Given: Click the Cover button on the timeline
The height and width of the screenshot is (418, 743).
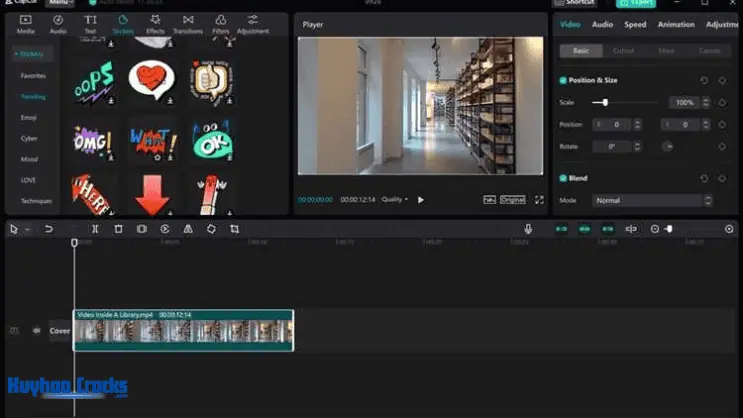Looking at the screenshot, I should (60, 331).
